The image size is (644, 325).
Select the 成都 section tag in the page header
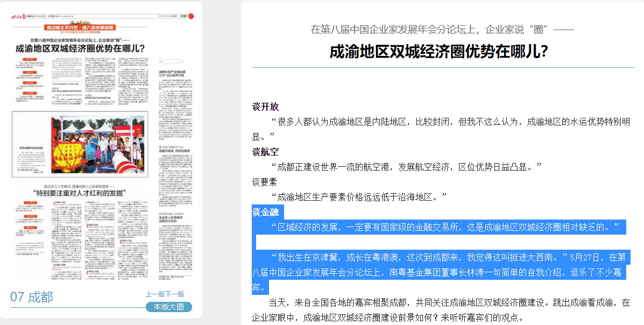tap(182, 17)
